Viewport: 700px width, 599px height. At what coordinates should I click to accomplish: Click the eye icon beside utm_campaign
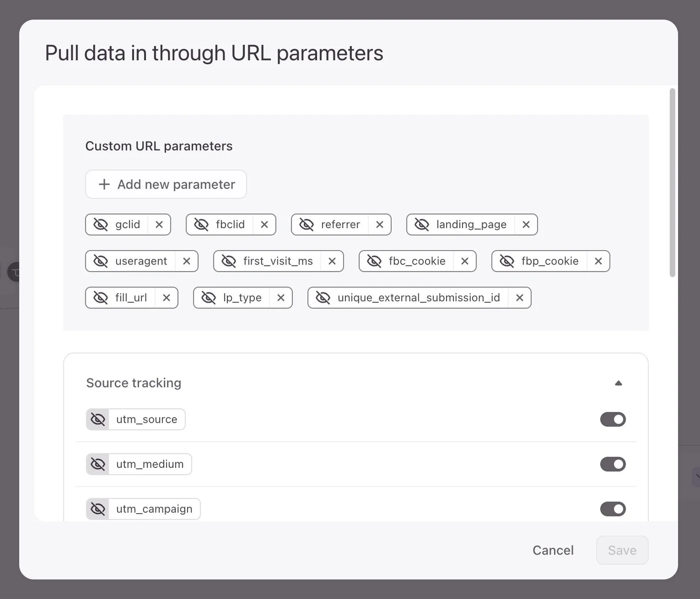tap(98, 509)
